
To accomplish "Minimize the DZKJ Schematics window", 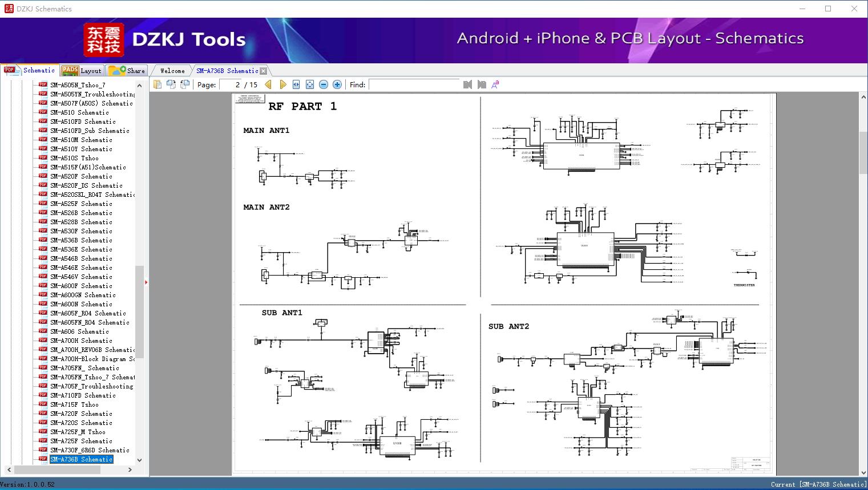I will 802,9.
